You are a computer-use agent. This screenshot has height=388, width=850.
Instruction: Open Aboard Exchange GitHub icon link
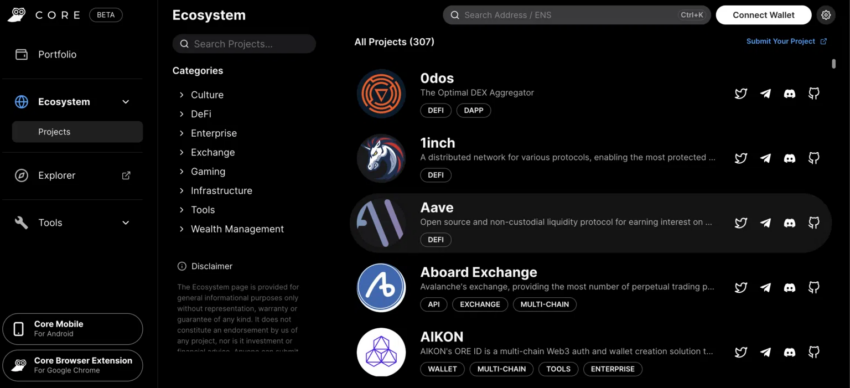pos(814,287)
